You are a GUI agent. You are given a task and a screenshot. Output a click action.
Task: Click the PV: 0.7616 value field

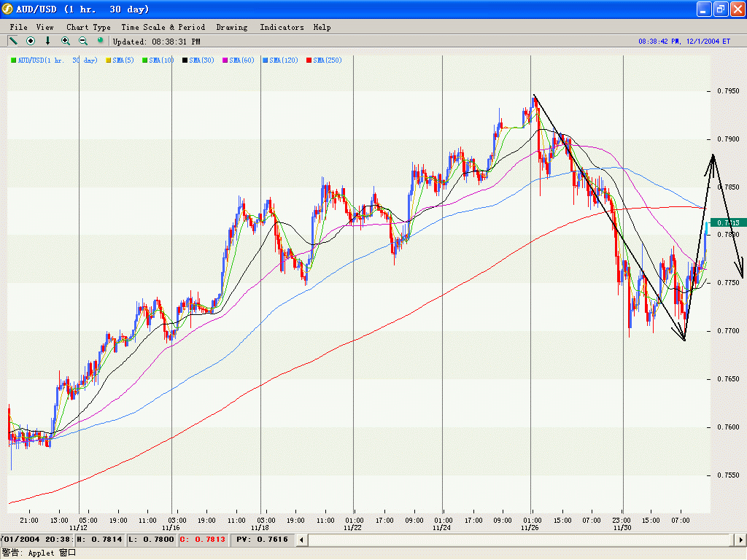[x=263, y=540]
